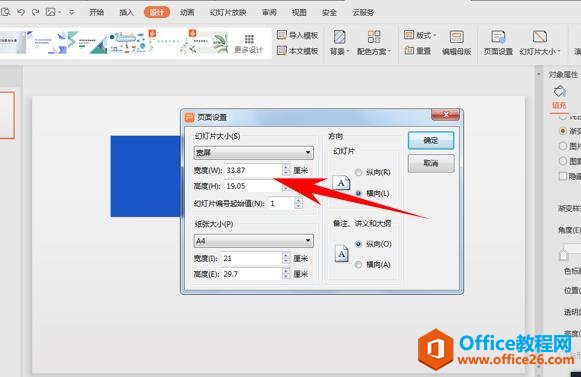The width and height of the screenshot is (581, 377).
Task: Click the 配色方案 color scheme icon
Action: pyautogui.click(x=374, y=37)
